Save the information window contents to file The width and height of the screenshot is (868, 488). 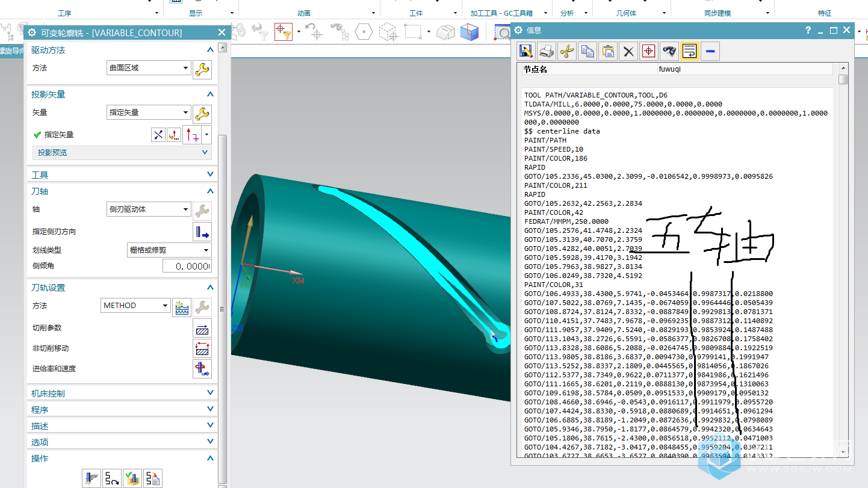click(526, 52)
